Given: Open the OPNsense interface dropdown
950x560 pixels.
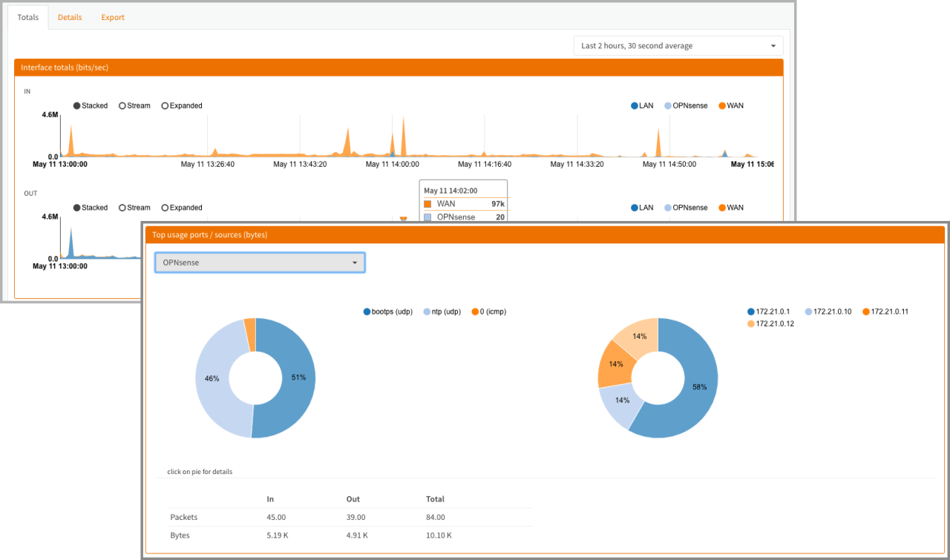Looking at the screenshot, I should [x=259, y=263].
